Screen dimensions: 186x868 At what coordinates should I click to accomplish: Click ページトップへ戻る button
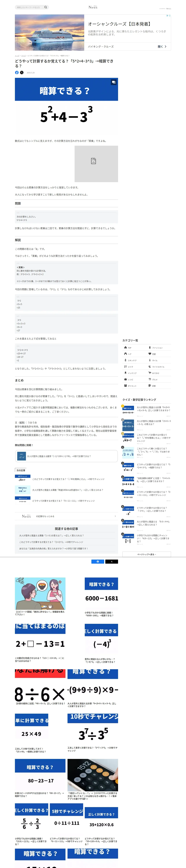[x=146, y=554]
